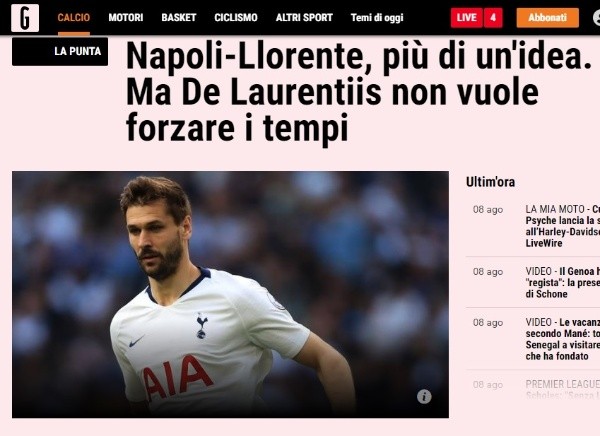600x436 pixels.
Task: Open ALTRI SPORT menu
Action: coord(304,18)
